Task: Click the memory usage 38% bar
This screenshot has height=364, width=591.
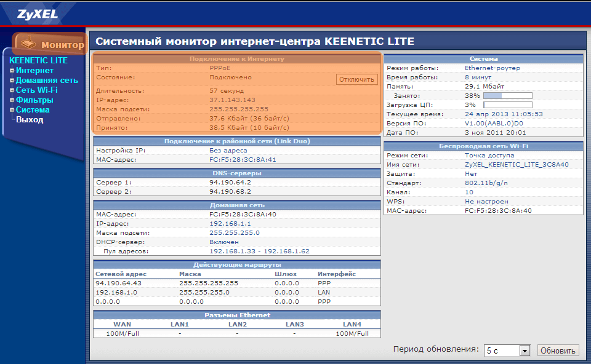Action: [x=507, y=96]
